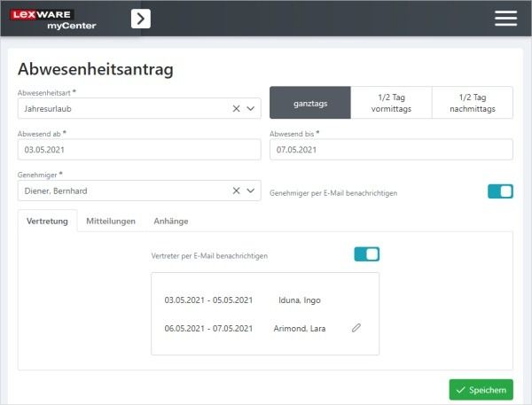Click the arrow expand button in header
Screen dimensions: 532x405
click(140, 19)
